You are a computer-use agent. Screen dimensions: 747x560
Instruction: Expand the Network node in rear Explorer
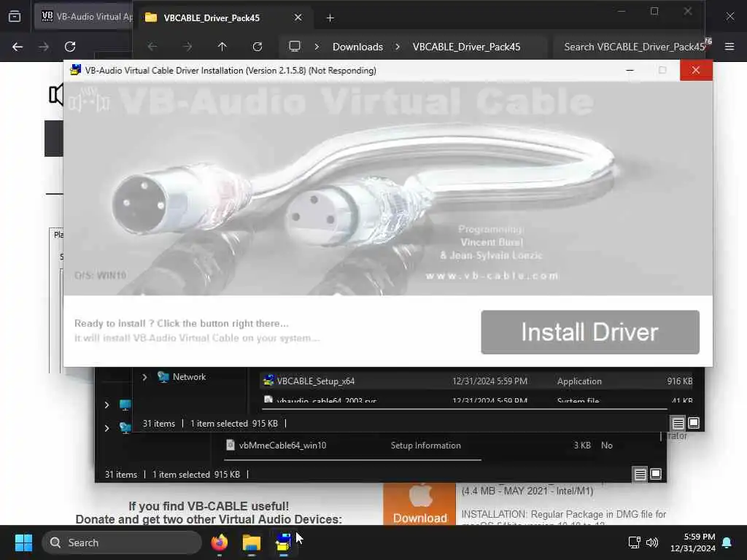click(107, 428)
